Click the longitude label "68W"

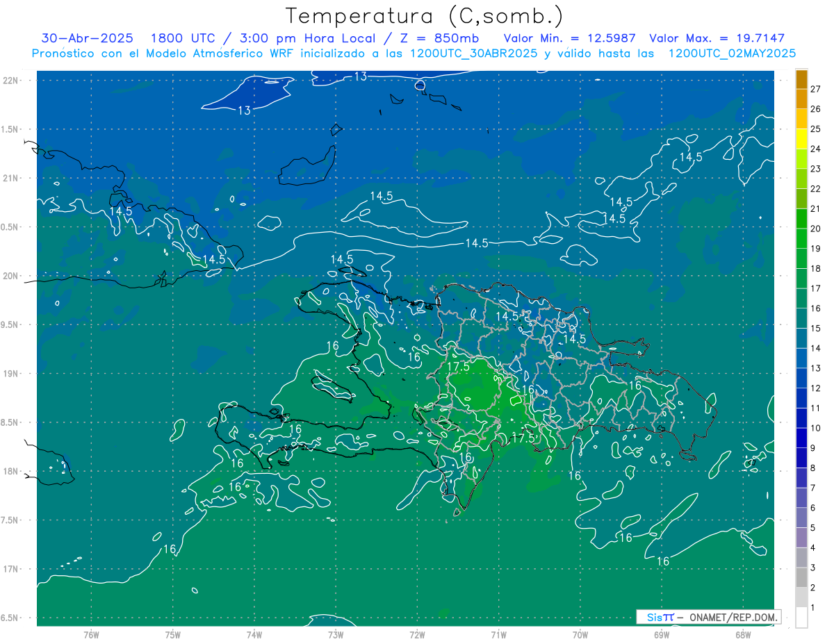coord(742,635)
